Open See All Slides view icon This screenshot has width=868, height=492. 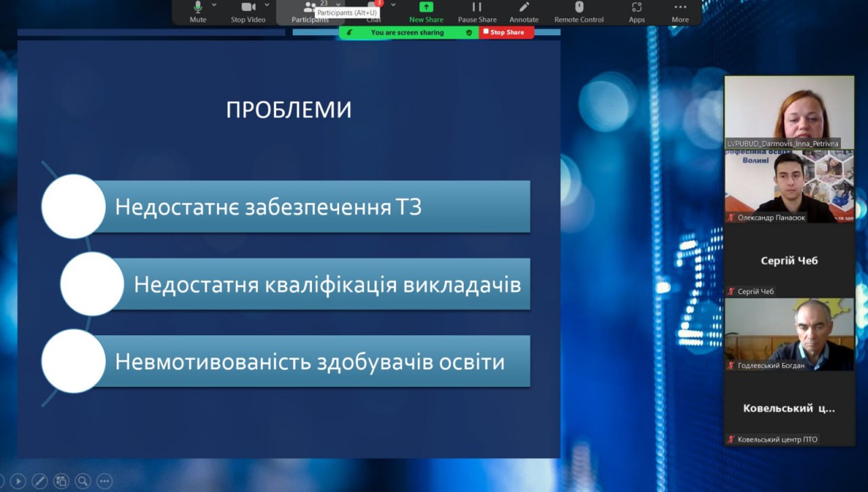(x=61, y=480)
